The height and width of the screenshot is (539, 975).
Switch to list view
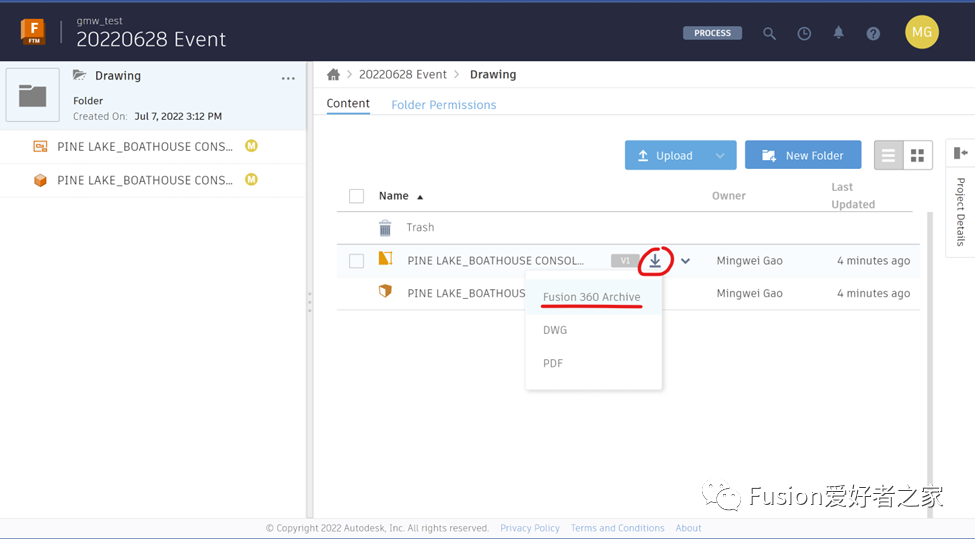click(x=889, y=155)
